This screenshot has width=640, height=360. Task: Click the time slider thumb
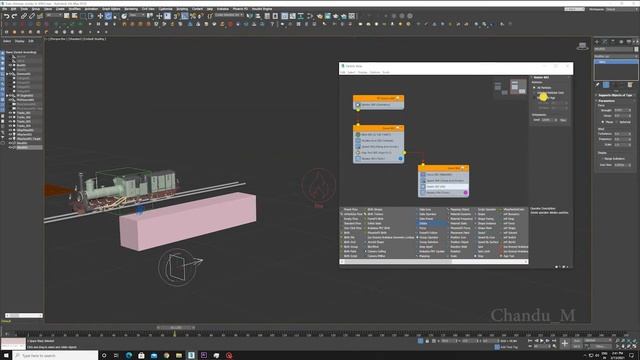(176, 327)
